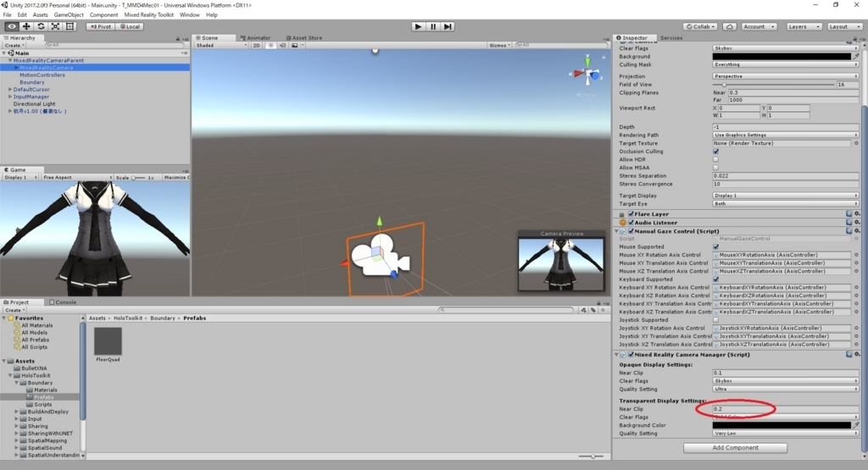Open Audio Listener settings gear

coord(857,222)
